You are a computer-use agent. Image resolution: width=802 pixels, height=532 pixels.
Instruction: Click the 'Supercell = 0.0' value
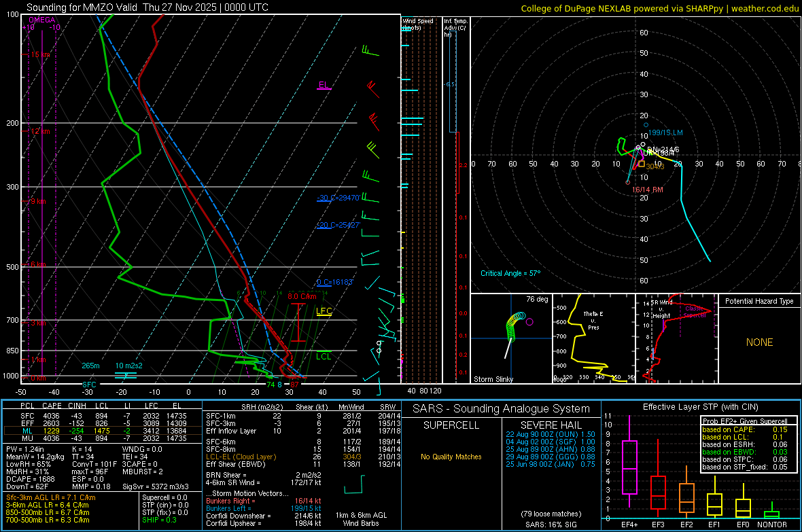[x=164, y=497]
